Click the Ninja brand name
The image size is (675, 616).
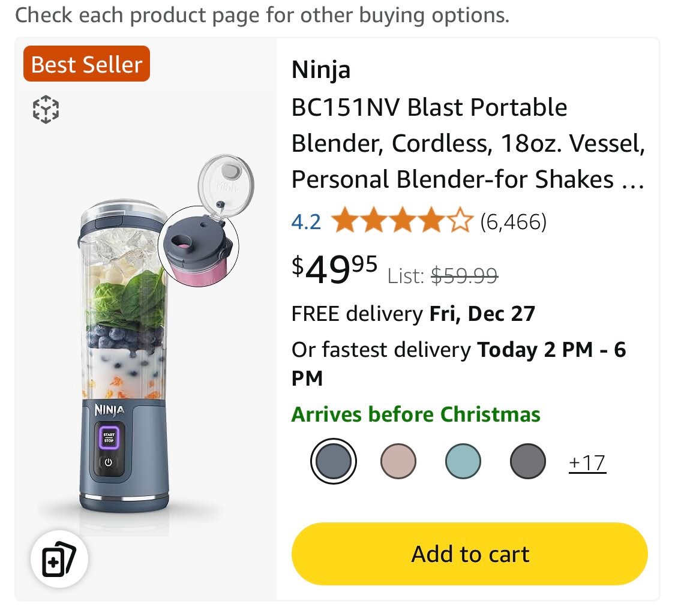pos(321,70)
